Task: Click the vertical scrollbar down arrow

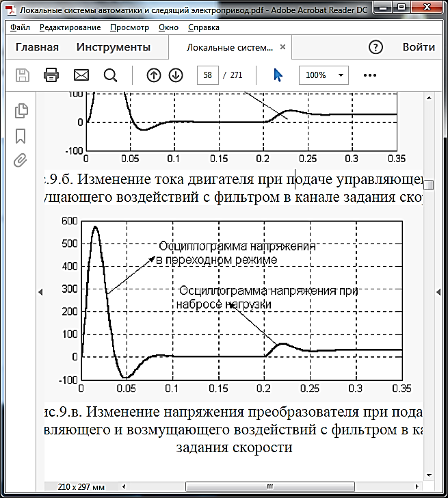Action: [x=429, y=475]
